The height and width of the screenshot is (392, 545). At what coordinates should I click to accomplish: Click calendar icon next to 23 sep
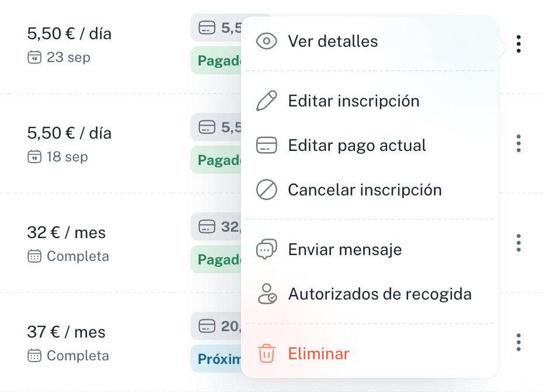click(35, 57)
